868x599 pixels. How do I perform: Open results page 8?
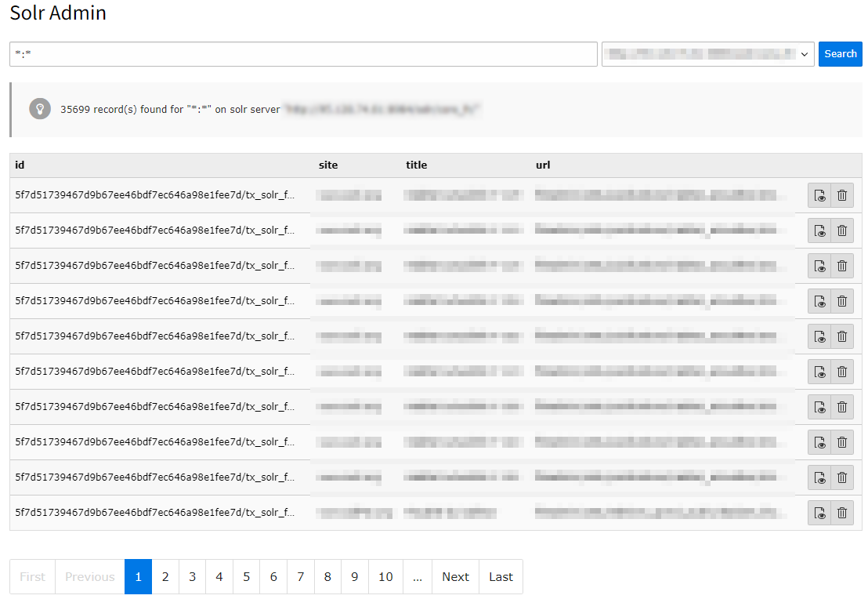pos(327,577)
